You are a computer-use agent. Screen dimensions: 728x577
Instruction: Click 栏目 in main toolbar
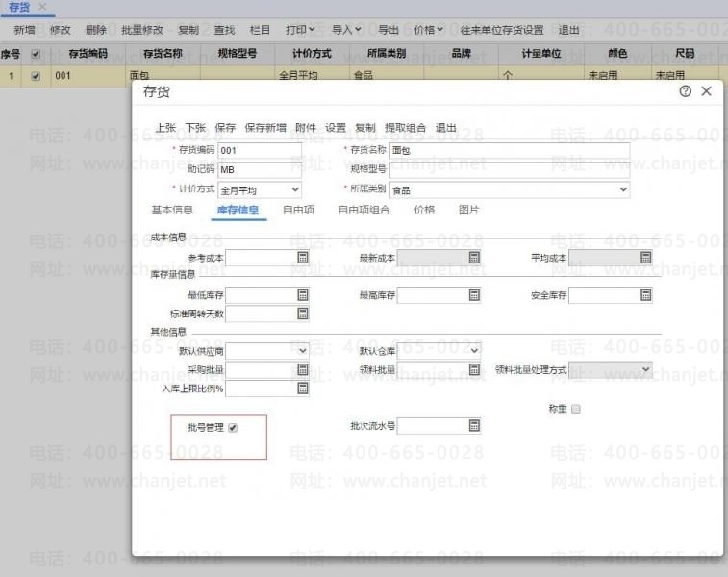(260, 30)
